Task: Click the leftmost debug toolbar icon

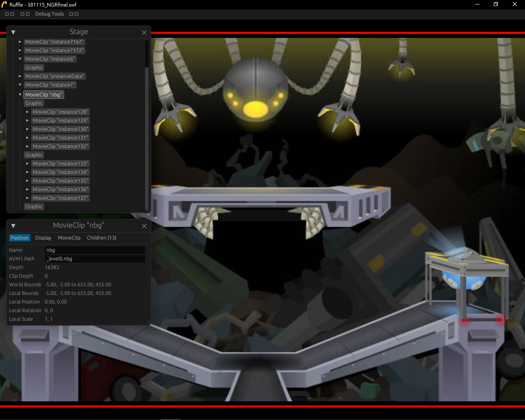Action: (x=6, y=14)
